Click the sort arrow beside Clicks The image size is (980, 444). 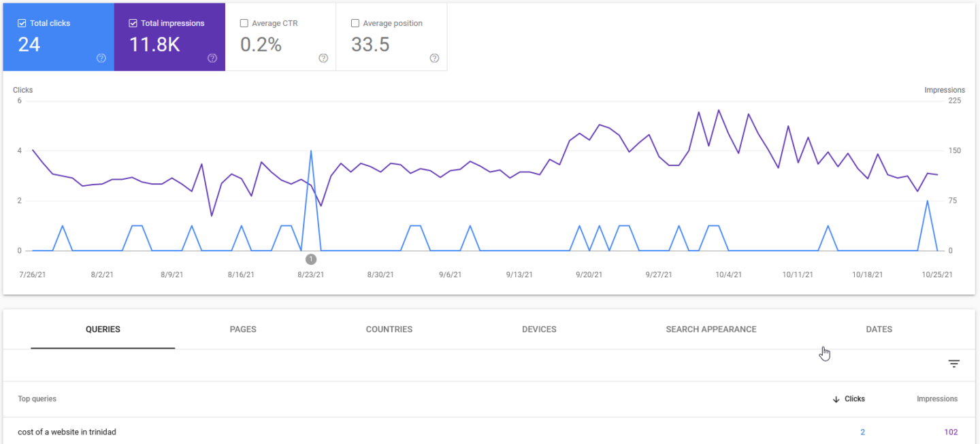(x=836, y=399)
